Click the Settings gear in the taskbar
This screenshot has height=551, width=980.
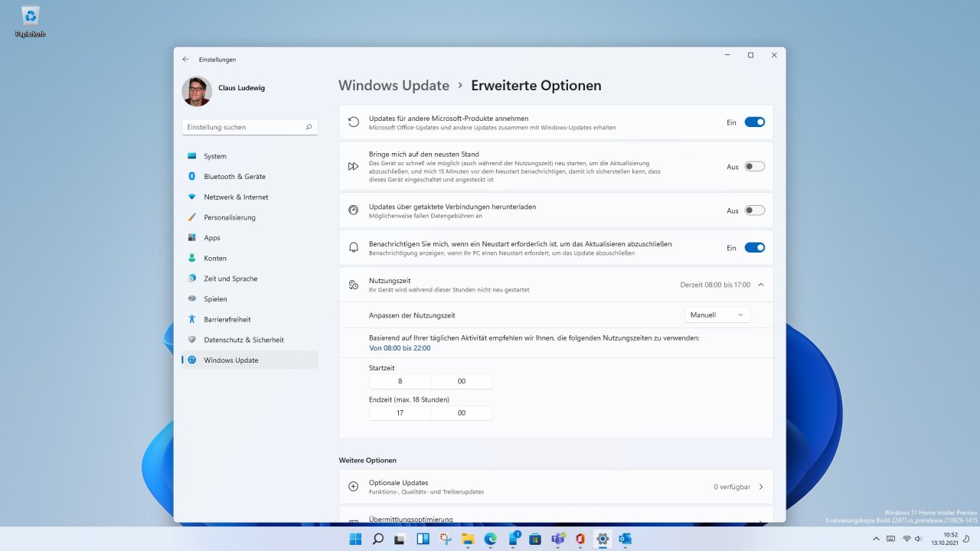pos(603,539)
